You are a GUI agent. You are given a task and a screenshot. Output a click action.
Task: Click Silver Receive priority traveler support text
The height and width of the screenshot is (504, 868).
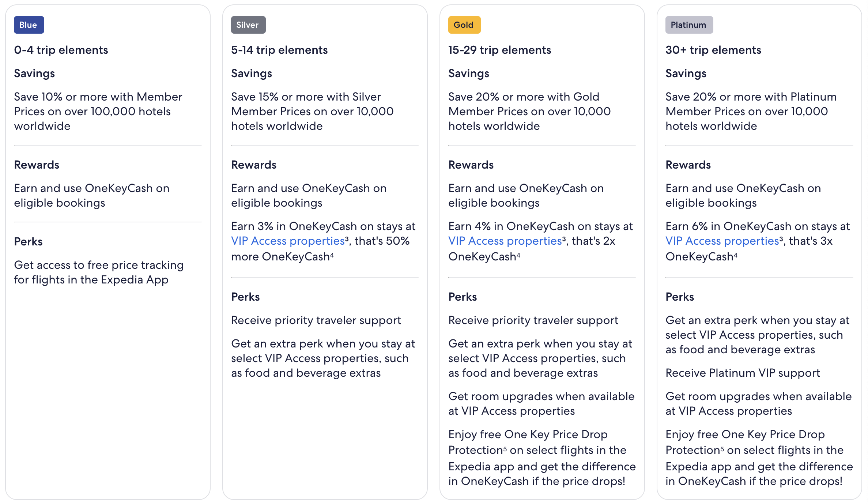pos(316,320)
